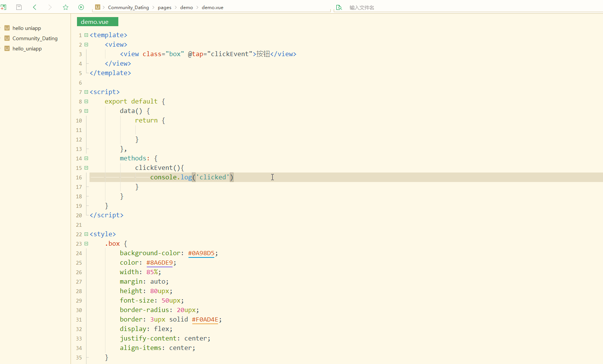Click line number 24 in the gutter
603x364 pixels.
[79, 253]
